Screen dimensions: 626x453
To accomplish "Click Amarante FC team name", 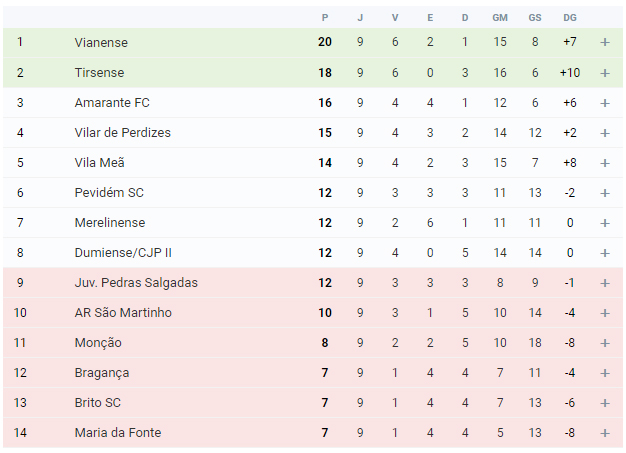I will [112, 103].
